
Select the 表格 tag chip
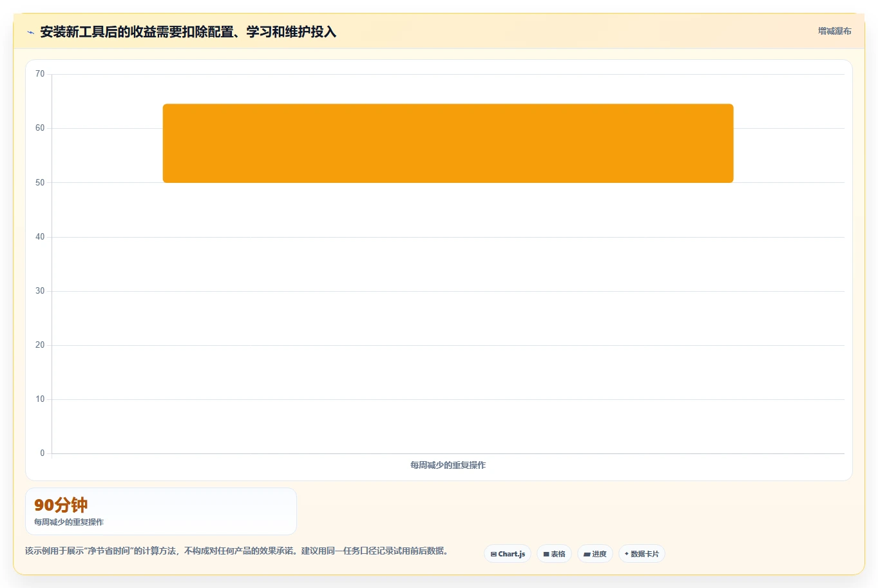(x=554, y=554)
